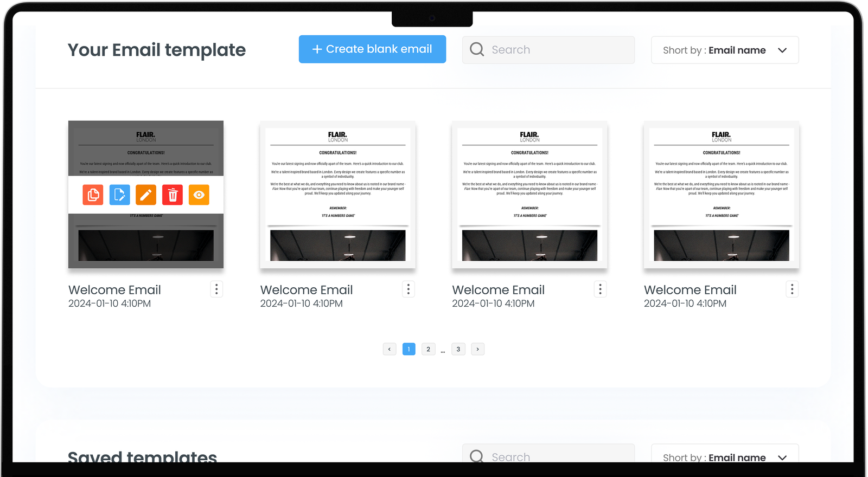Open three-dot menu of fourth Welcome Email card
Screen dimensions: 868x477
[x=792, y=289]
